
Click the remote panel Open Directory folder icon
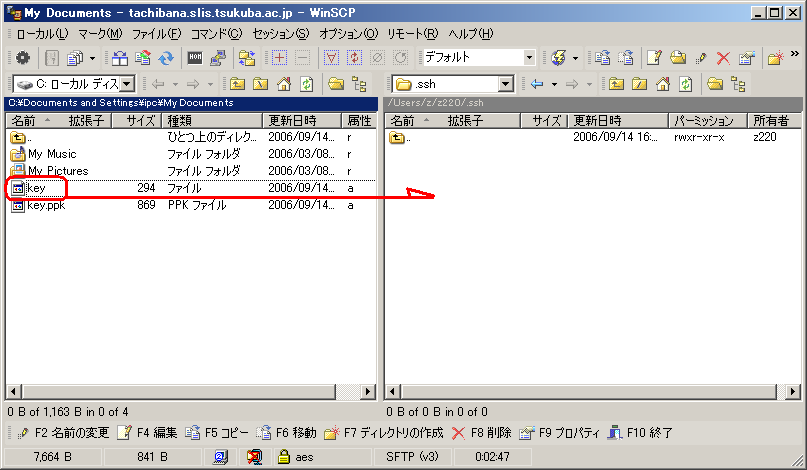[x=715, y=84]
